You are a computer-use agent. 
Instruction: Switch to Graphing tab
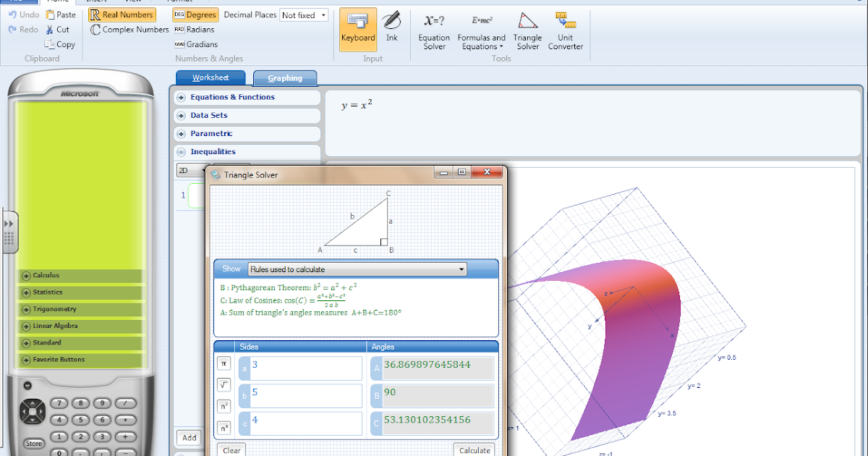(x=285, y=78)
